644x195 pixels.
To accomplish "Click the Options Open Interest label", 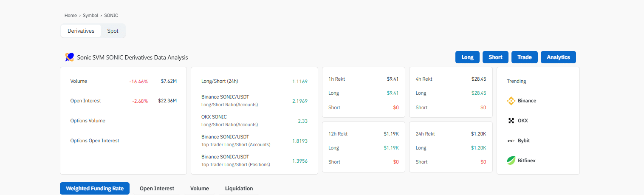I will point(95,141).
